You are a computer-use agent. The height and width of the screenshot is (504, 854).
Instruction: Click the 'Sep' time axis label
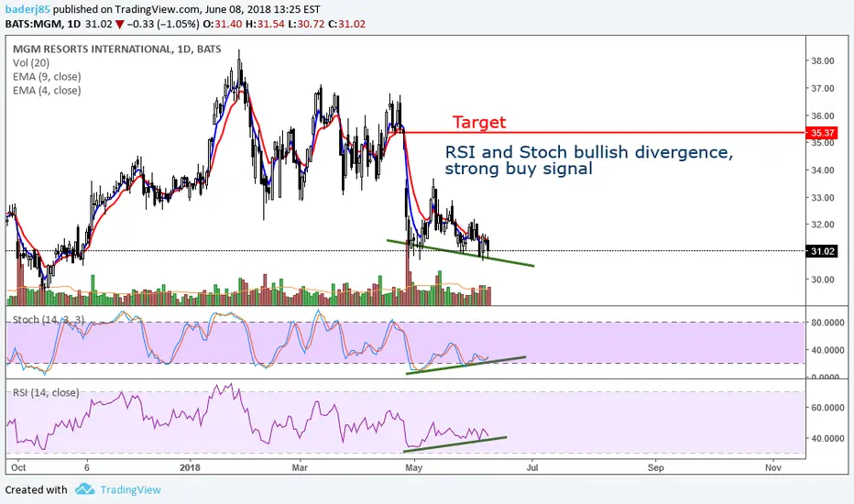pyautogui.click(x=656, y=467)
